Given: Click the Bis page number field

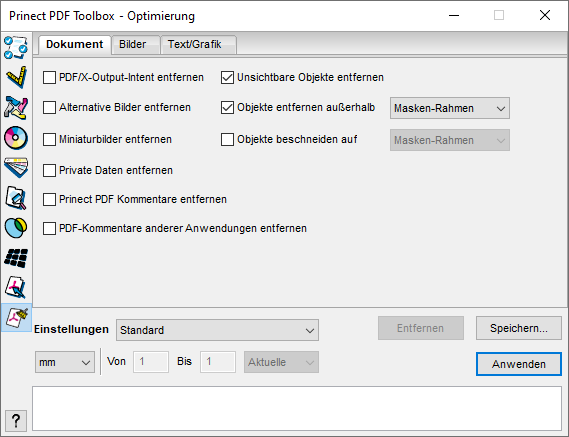Looking at the screenshot, I should tap(218, 362).
